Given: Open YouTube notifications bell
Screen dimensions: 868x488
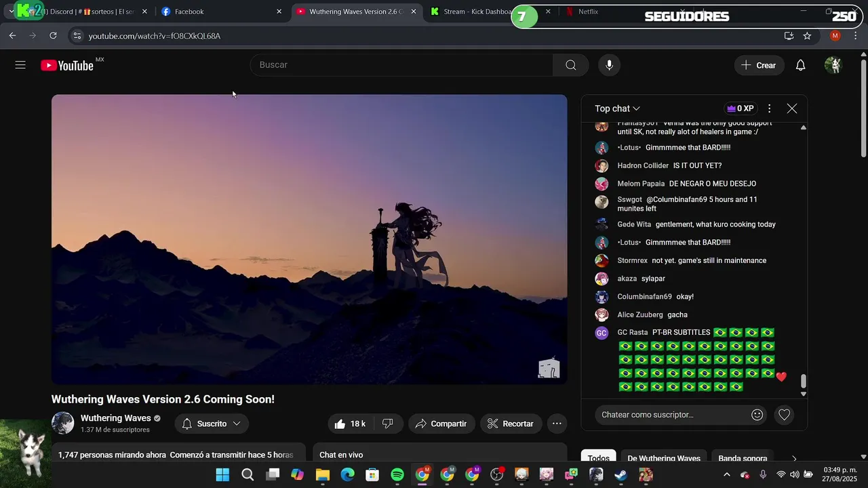Looking at the screenshot, I should tap(800, 65).
